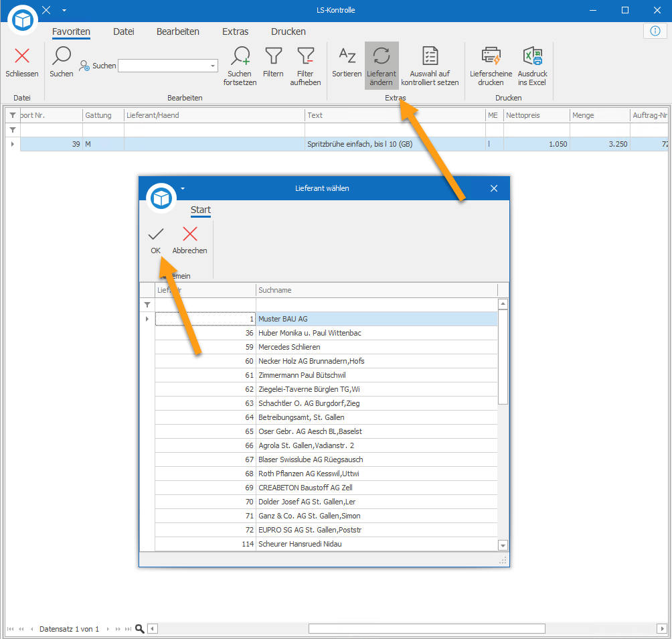
Task: Click the Spritzbrühe einfach text cell
Action: coord(395,144)
